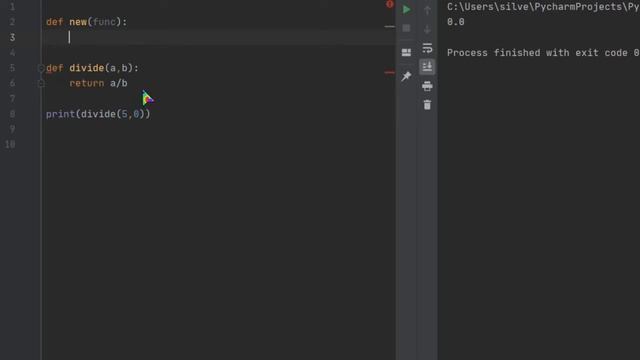Screen dimensions: 640x360
Task: Click the Up the stack trace arrow
Action: point(427,10)
